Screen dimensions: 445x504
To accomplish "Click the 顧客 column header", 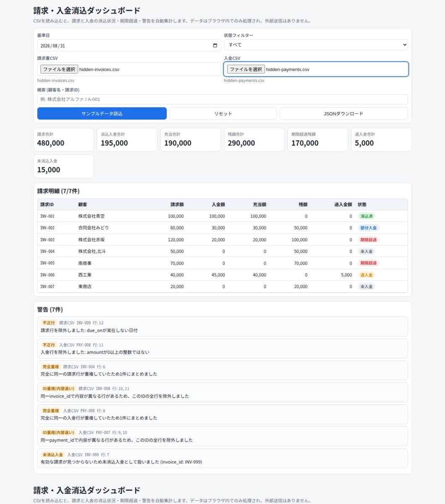I will pos(83,205).
